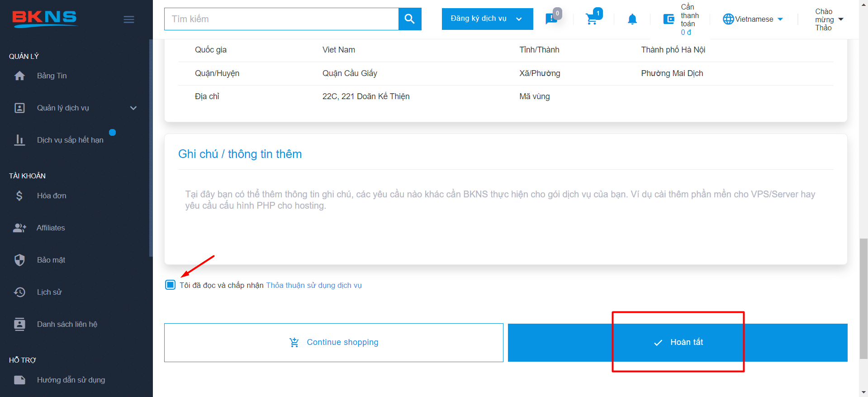
Task: Open Thỏa thuận sử dụng dịch vụ link
Action: point(314,285)
